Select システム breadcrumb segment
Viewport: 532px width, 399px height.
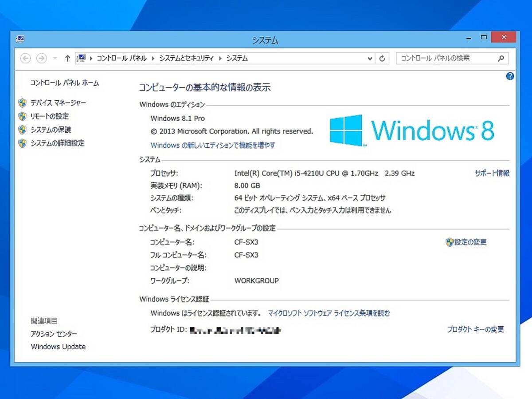(237, 58)
